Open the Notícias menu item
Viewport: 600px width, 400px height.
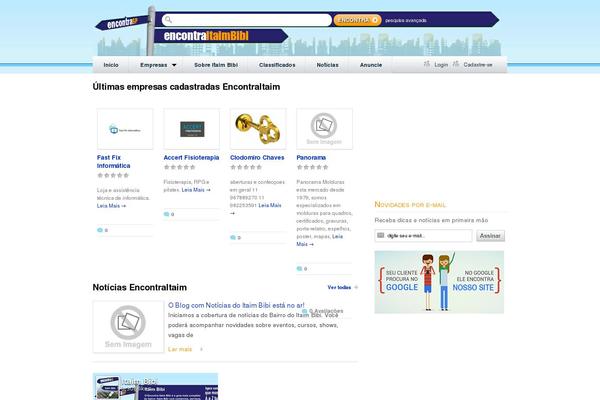click(x=328, y=65)
